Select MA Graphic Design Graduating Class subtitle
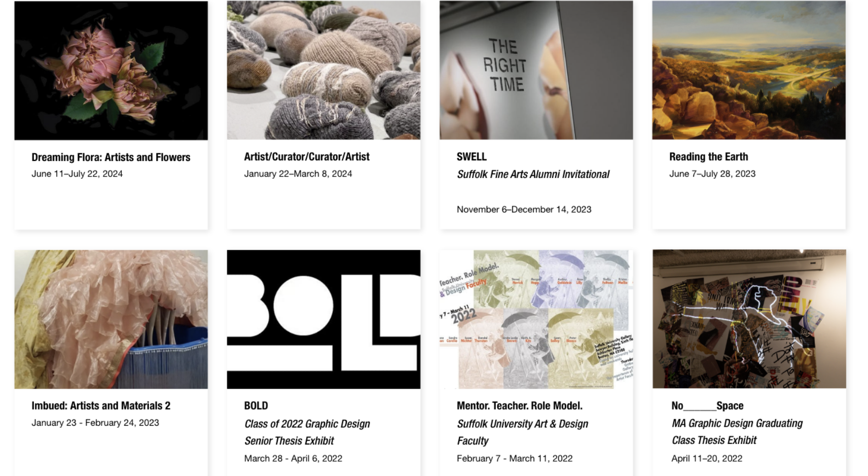Image resolution: width=868 pixels, height=476 pixels. 737,432
